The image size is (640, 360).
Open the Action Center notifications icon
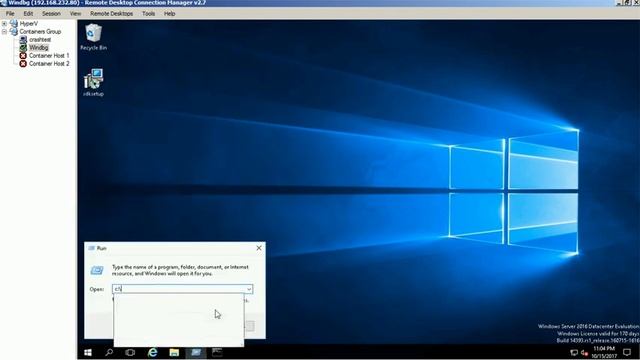627,352
